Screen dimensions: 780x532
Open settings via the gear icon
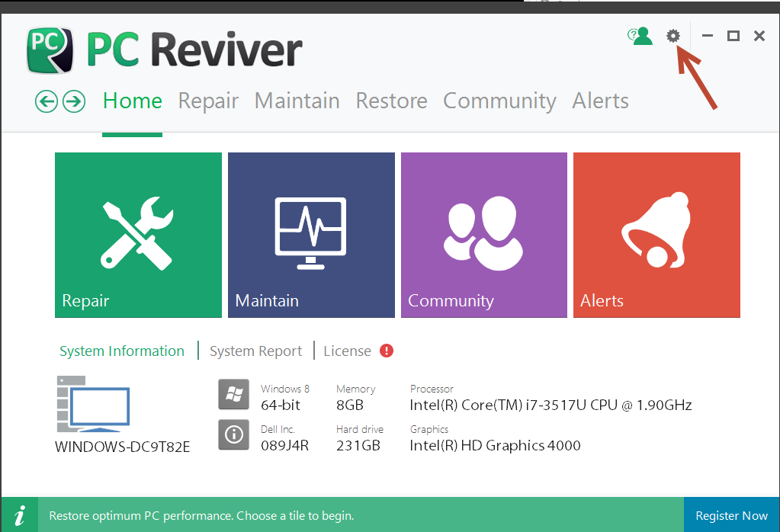point(672,36)
